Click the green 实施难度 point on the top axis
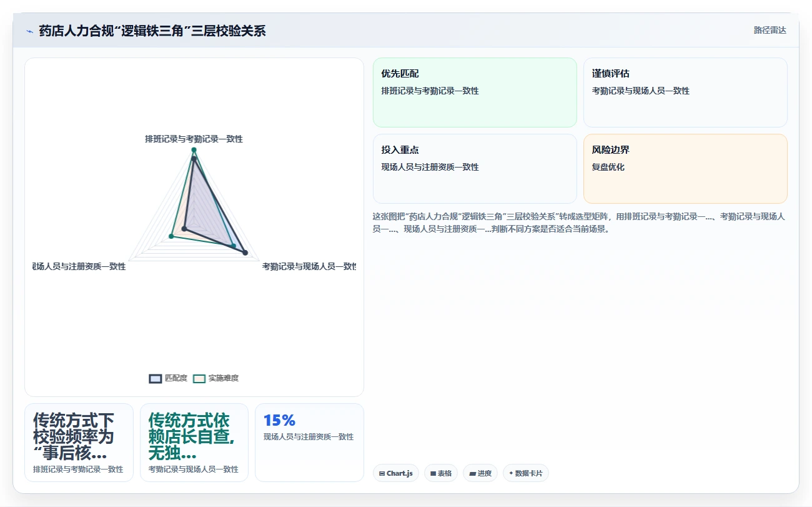 (x=194, y=150)
